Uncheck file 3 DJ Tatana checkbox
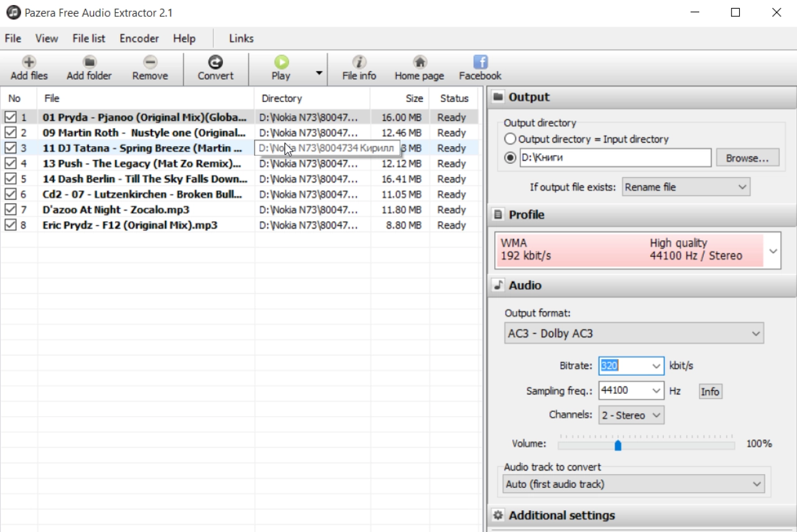 pyautogui.click(x=10, y=148)
